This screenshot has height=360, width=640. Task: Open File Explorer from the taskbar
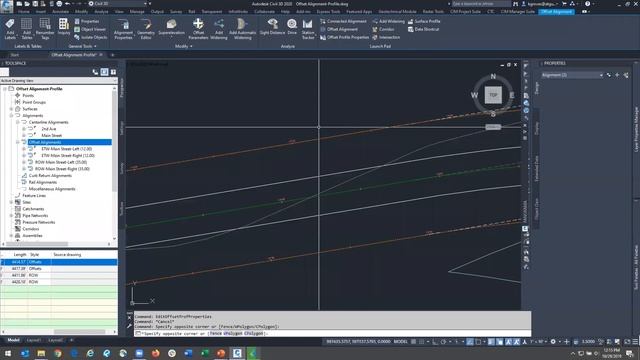(41, 353)
